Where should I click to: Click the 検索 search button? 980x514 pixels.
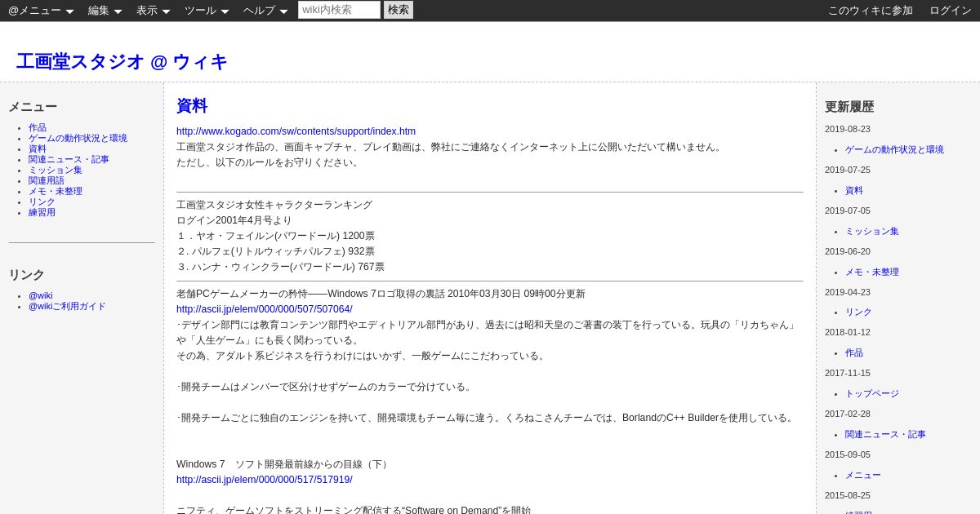point(399,10)
